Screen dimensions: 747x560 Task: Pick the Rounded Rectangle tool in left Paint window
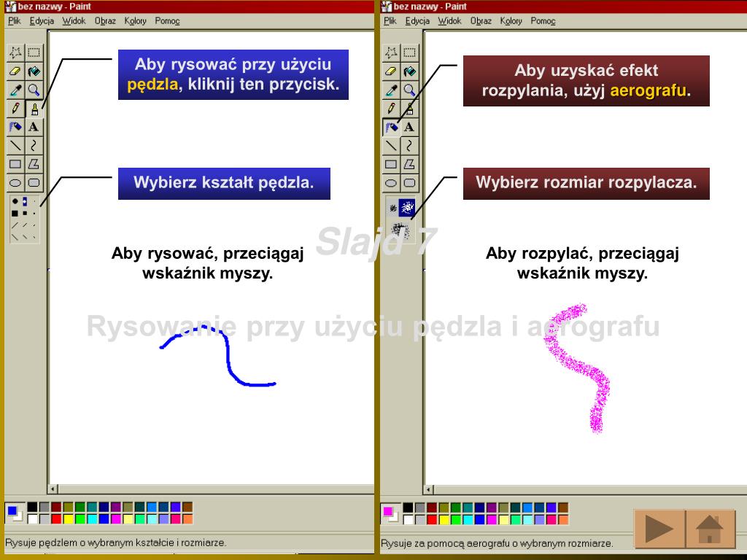tap(34, 182)
